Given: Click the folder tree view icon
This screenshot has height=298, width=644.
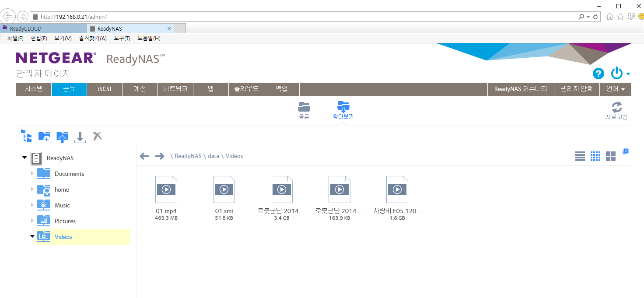Looking at the screenshot, I should tap(26, 137).
